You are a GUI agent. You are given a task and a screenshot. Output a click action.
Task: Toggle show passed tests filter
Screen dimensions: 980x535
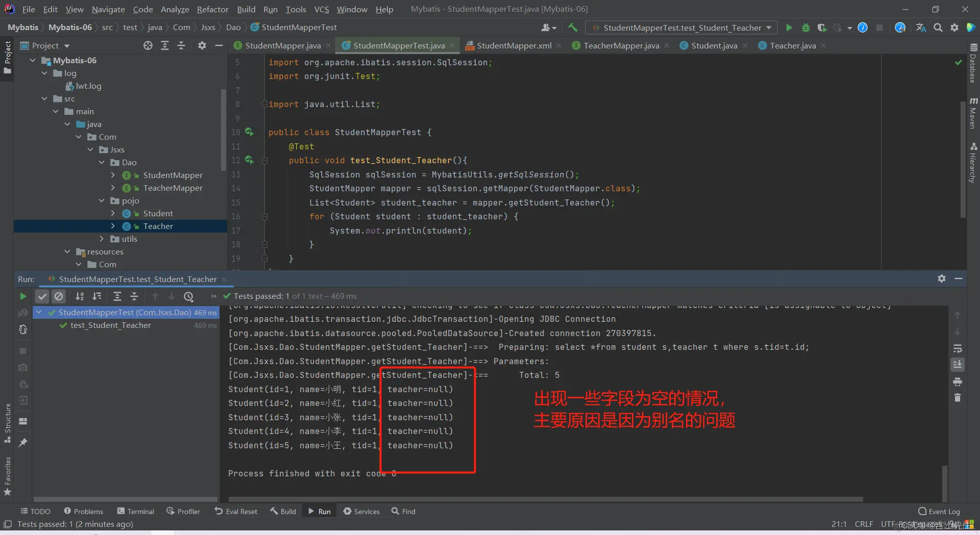[42, 296]
